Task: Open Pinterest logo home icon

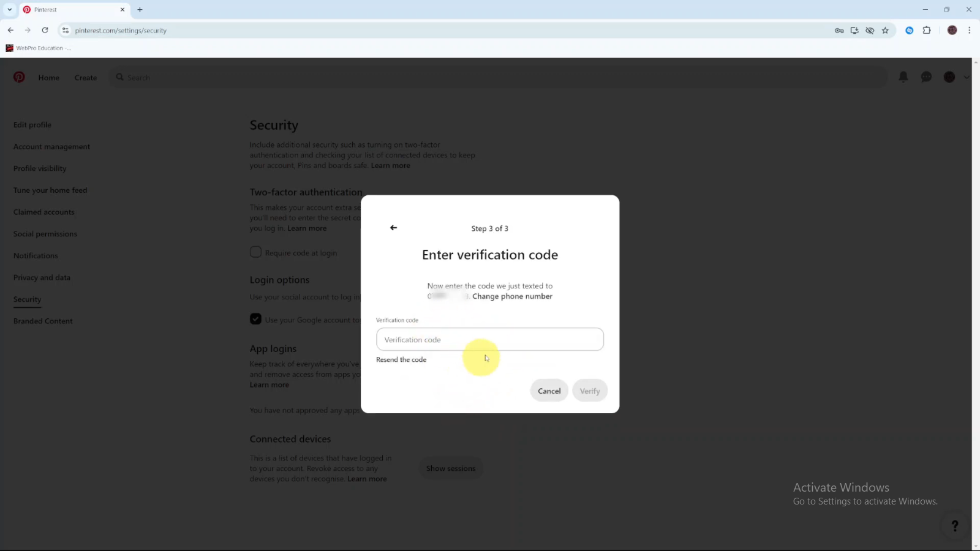Action: (19, 77)
